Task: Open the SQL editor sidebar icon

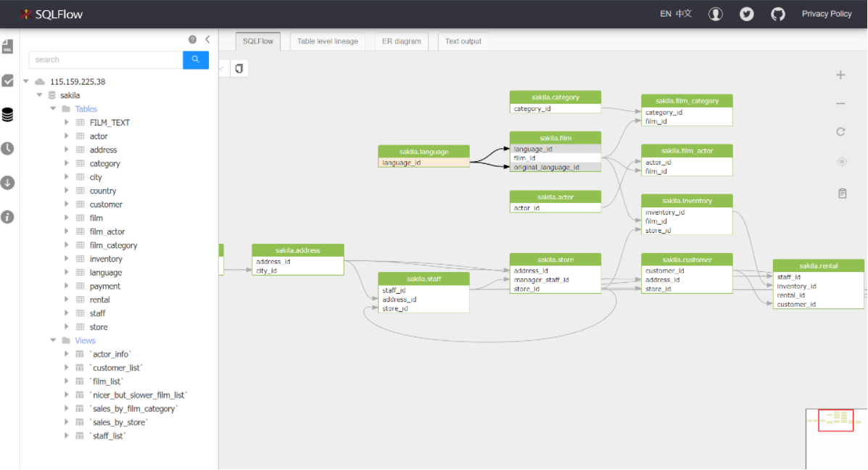Action: point(8,47)
